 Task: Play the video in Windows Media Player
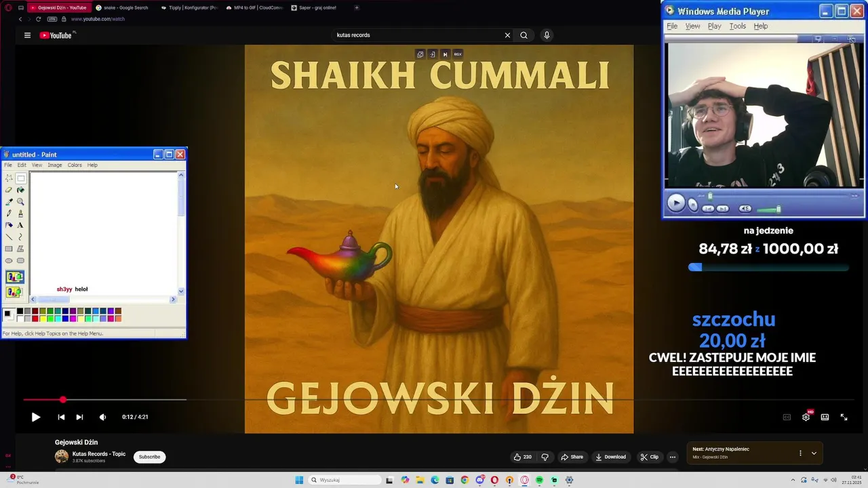pyautogui.click(x=676, y=203)
